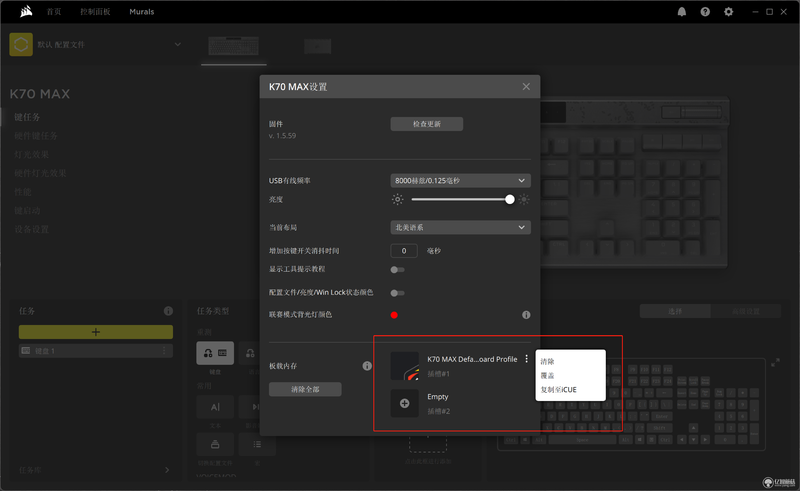Select 清除 in the context menu
Viewport: 800px width, 491px height.
[x=547, y=362]
